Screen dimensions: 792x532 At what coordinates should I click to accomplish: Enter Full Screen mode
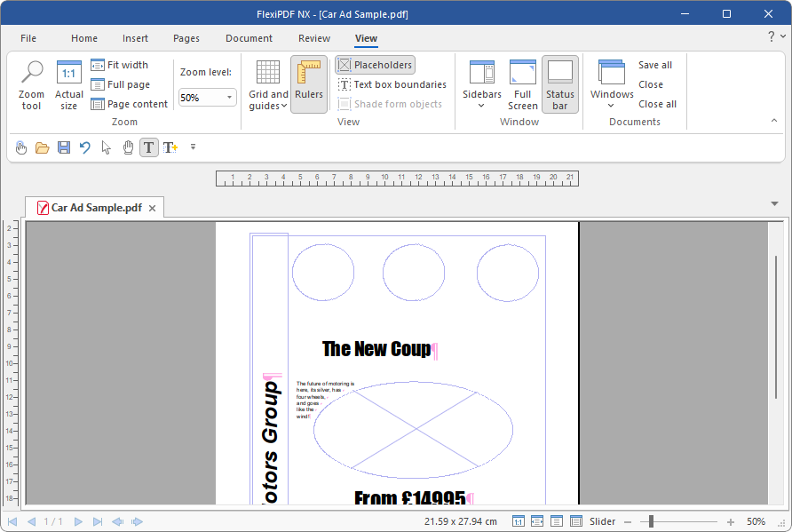522,84
